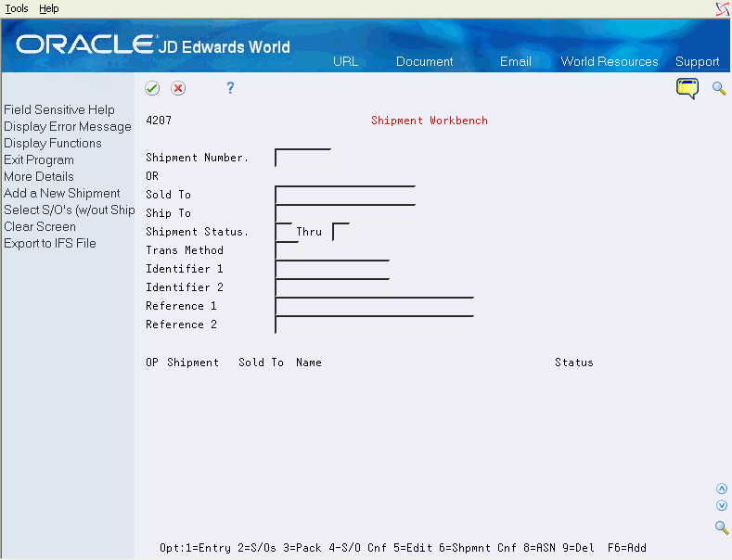Choose Display Functions in sidebar
Screen dimensions: 732x560
(x=53, y=144)
